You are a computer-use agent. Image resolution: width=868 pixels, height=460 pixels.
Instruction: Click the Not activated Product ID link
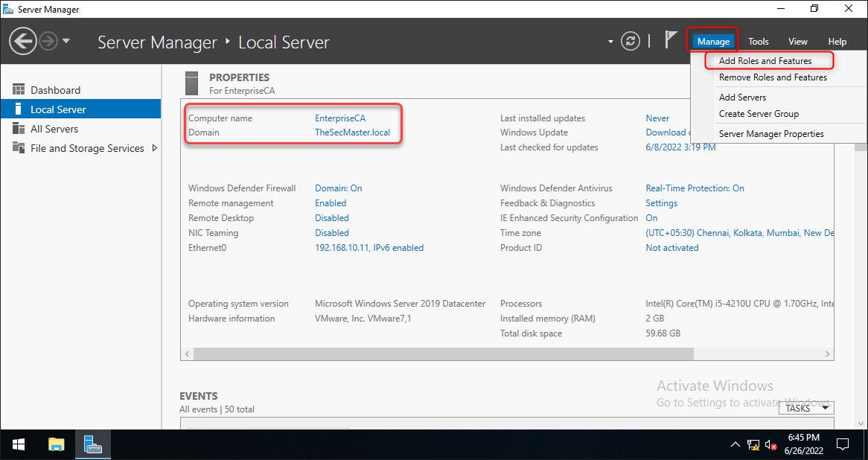(x=671, y=248)
